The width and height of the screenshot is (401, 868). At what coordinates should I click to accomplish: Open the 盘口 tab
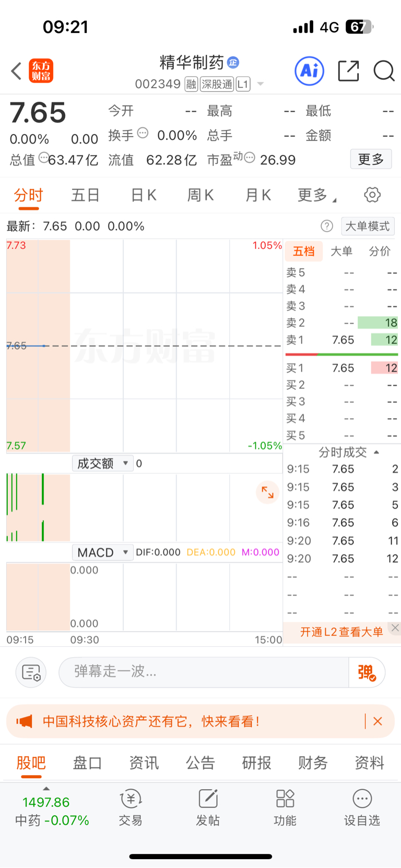point(87,763)
